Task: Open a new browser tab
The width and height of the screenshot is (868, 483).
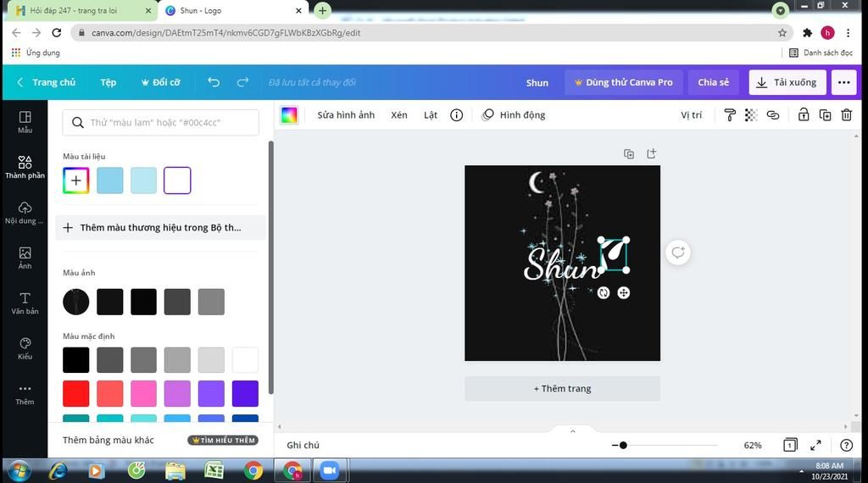Action: 322,10
